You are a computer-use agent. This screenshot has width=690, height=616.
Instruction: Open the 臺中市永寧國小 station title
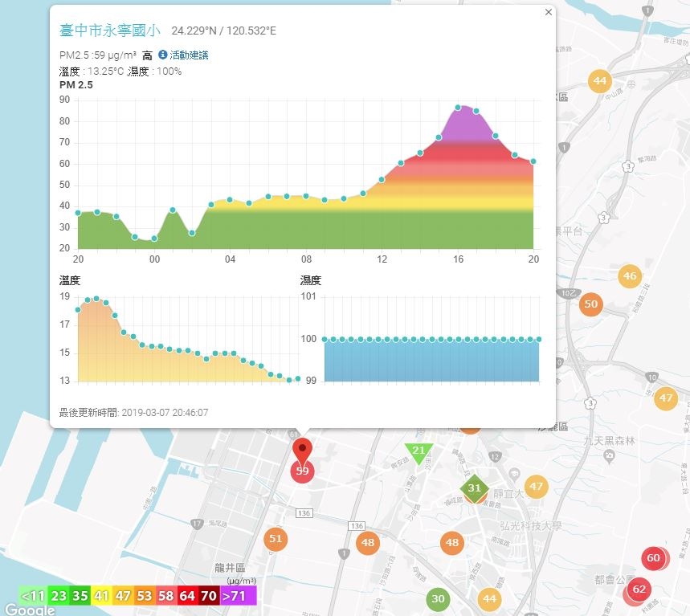point(109,31)
